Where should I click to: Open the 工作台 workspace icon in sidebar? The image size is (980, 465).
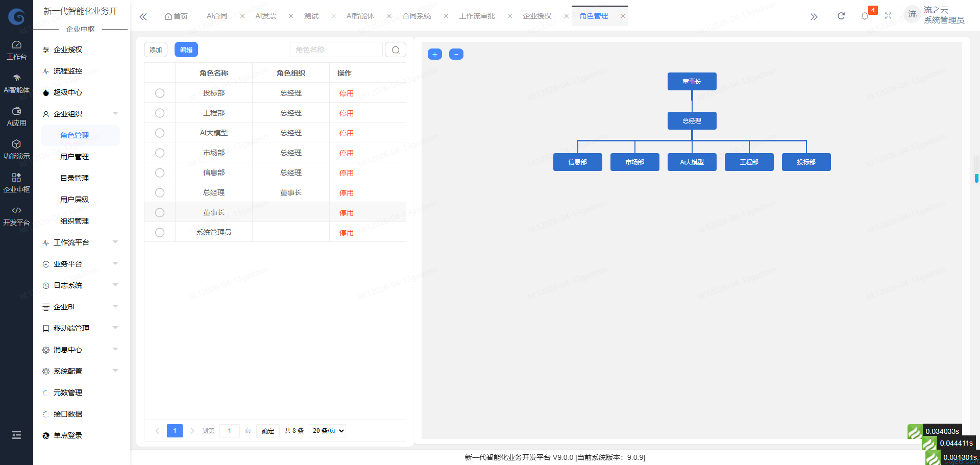point(16,48)
